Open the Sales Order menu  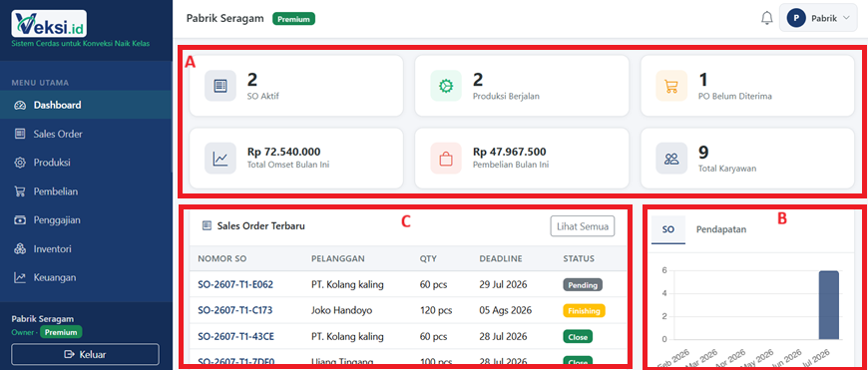click(86, 134)
